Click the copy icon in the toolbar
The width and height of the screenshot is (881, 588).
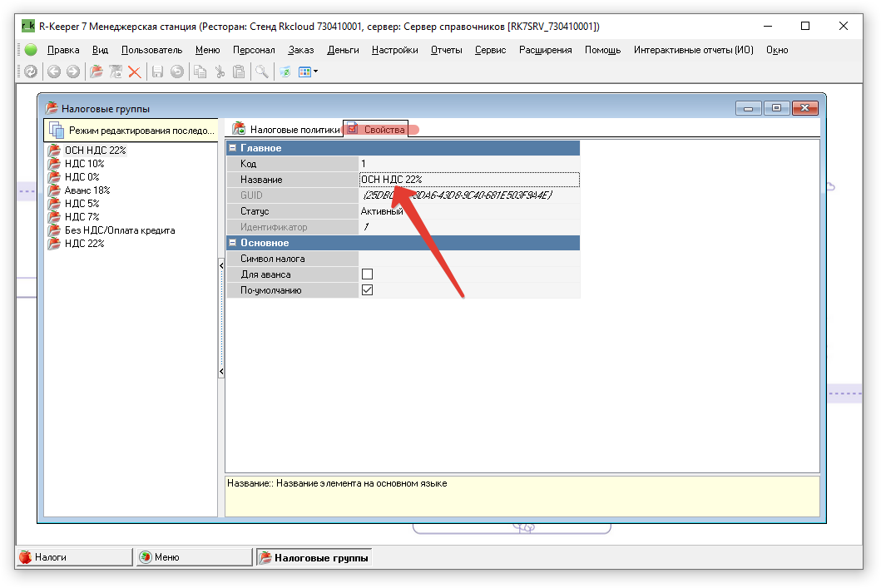[x=200, y=72]
